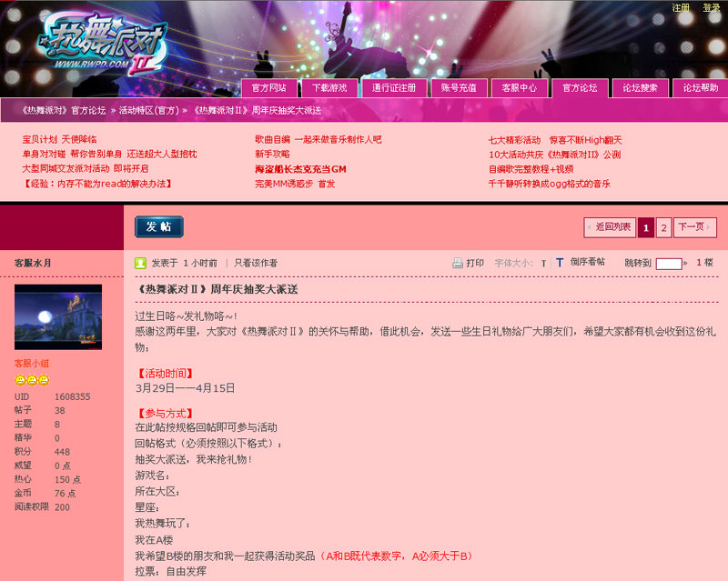Open the 10大活动共庆 公测 link

[x=554, y=155]
